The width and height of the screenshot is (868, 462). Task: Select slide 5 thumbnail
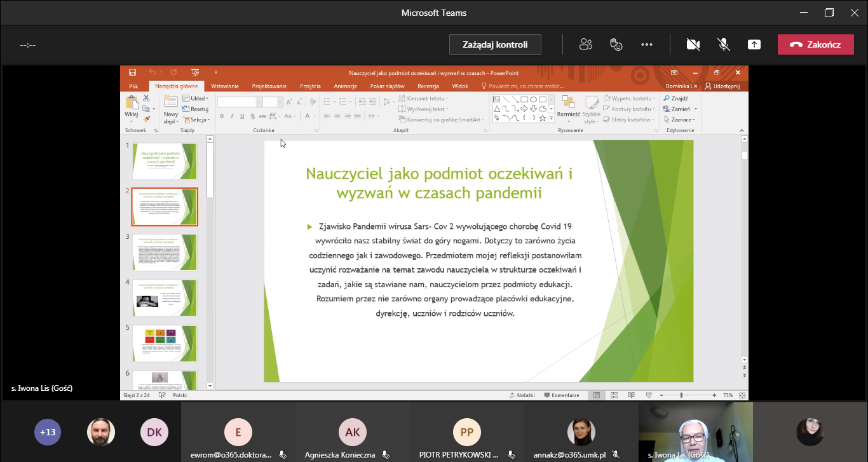pyautogui.click(x=165, y=344)
